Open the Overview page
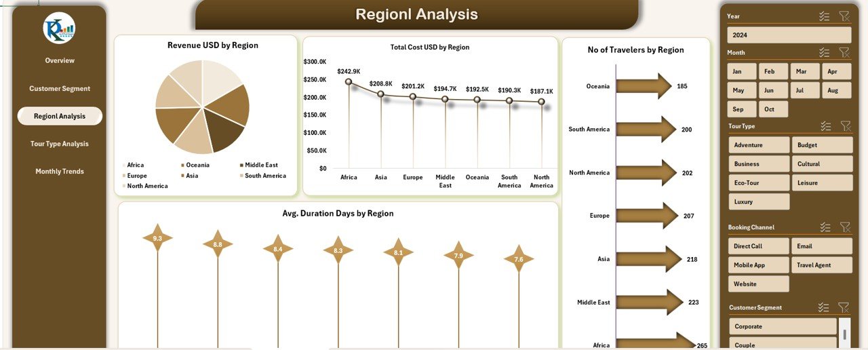The width and height of the screenshot is (868, 350). pyautogui.click(x=60, y=60)
